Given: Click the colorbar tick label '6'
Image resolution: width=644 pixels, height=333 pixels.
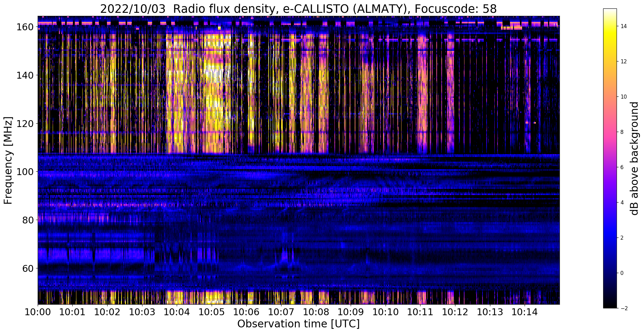Looking at the screenshot, I should point(622,168).
